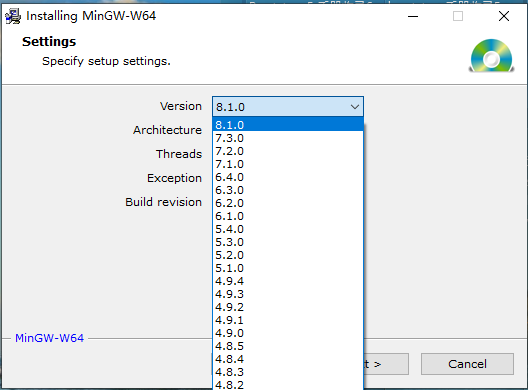Select version 4.8.5
The width and height of the screenshot is (528, 390).
coord(288,346)
